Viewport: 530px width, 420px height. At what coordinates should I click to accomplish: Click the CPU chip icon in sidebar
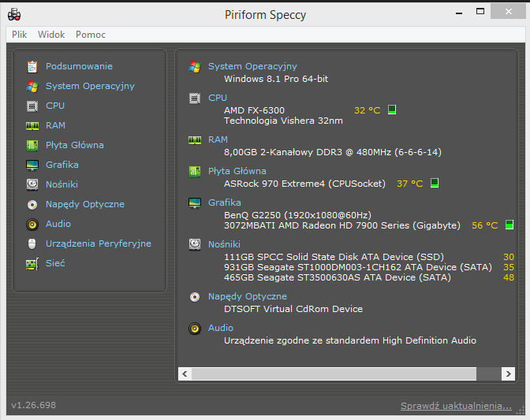32,106
